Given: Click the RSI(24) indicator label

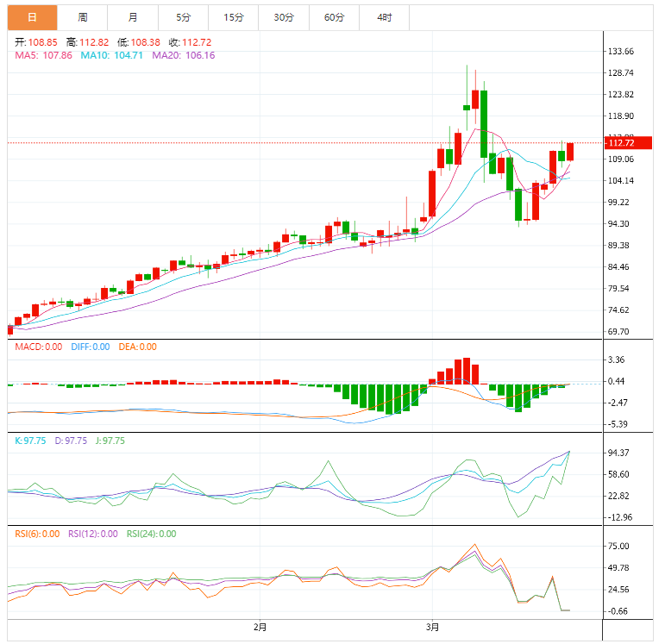Looking at the screenshot, I should 151,534.
